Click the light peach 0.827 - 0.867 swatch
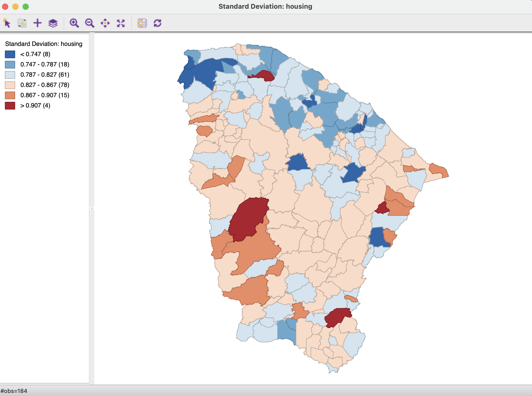Viewport: 532px width, 396px height. coord(10,85)
